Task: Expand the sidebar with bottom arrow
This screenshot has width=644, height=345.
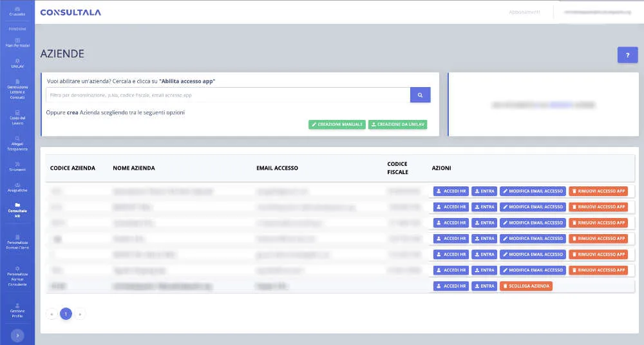Action: [x=17, y=335]
